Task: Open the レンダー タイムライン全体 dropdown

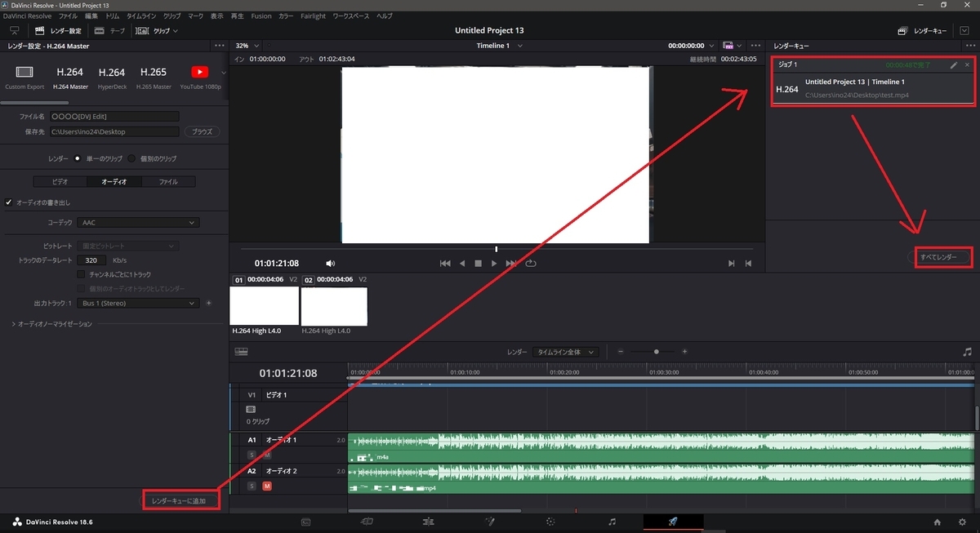Action: click(565, 352)
